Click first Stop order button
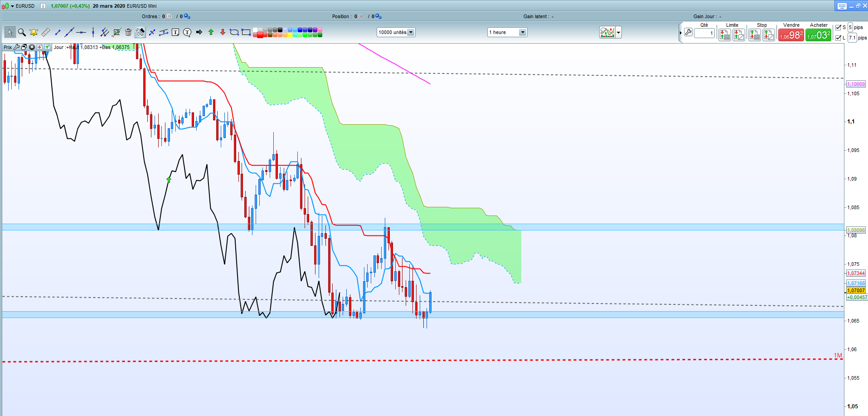 (x=755, y=35)
